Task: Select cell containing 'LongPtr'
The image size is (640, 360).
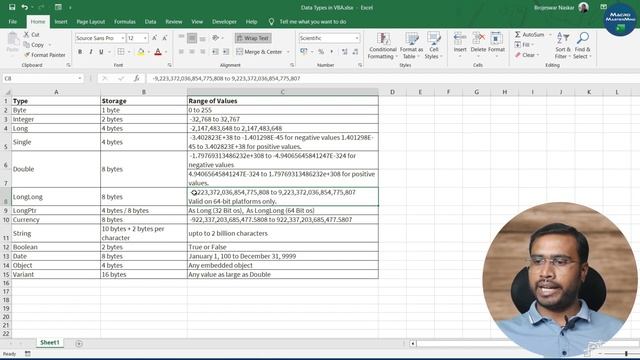Action: click(x=56, y=211)
